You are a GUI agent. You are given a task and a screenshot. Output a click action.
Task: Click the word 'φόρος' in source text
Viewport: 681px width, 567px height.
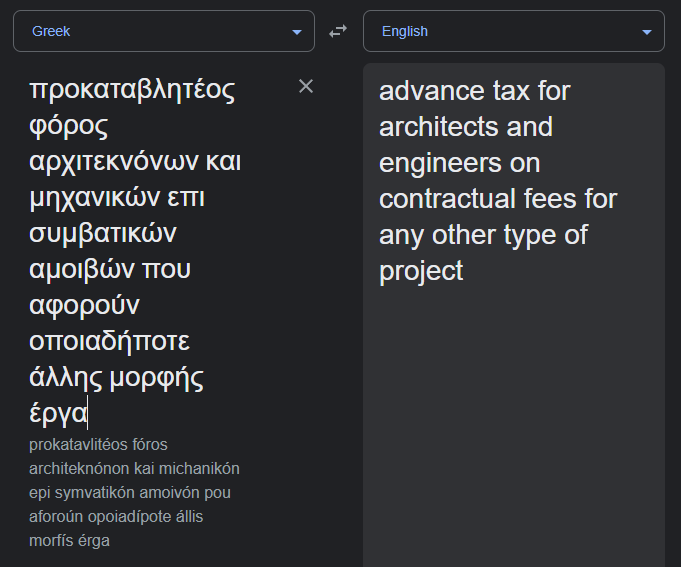tap(69, 126)
